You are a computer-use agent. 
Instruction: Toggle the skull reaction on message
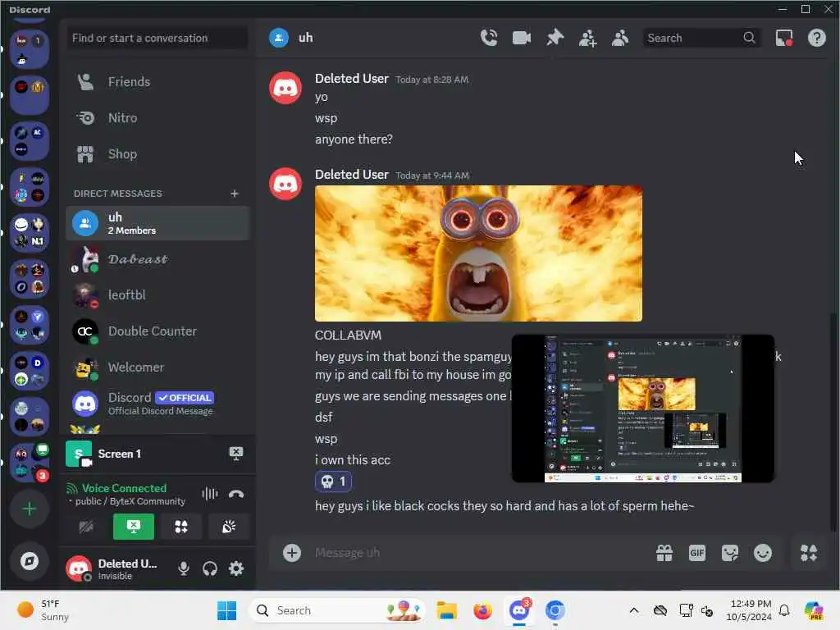pos(333,482)
